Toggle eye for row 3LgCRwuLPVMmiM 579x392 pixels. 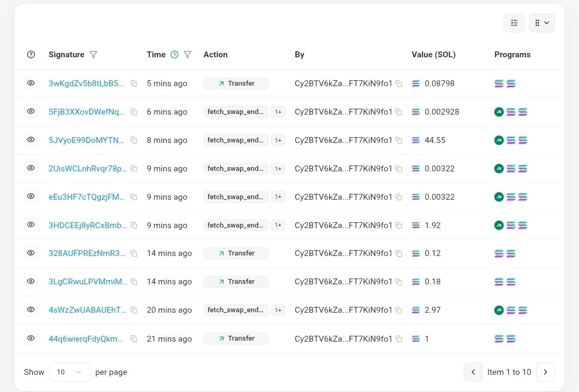coord(31,281)
